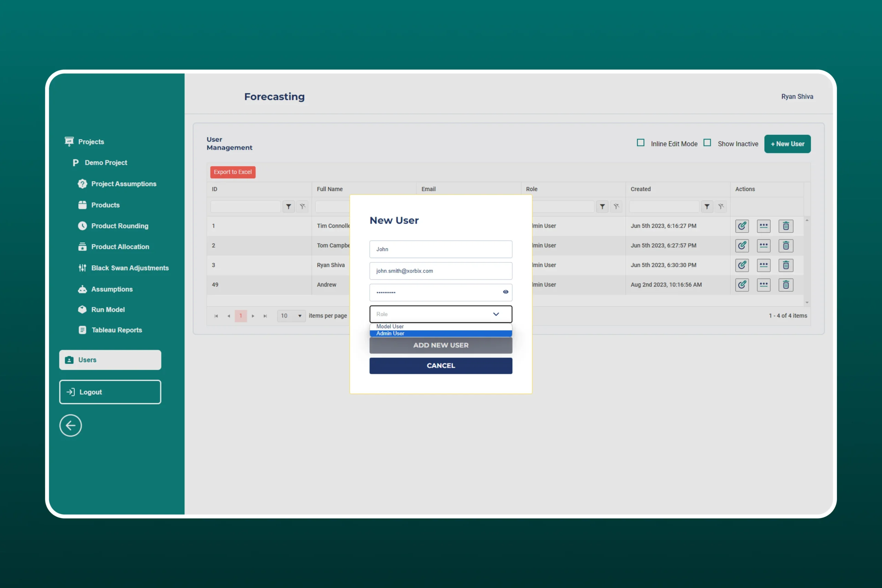Clear the filter in the Created column
The height and width of the screenshot is (588, 882).
(x=721, y=206)
